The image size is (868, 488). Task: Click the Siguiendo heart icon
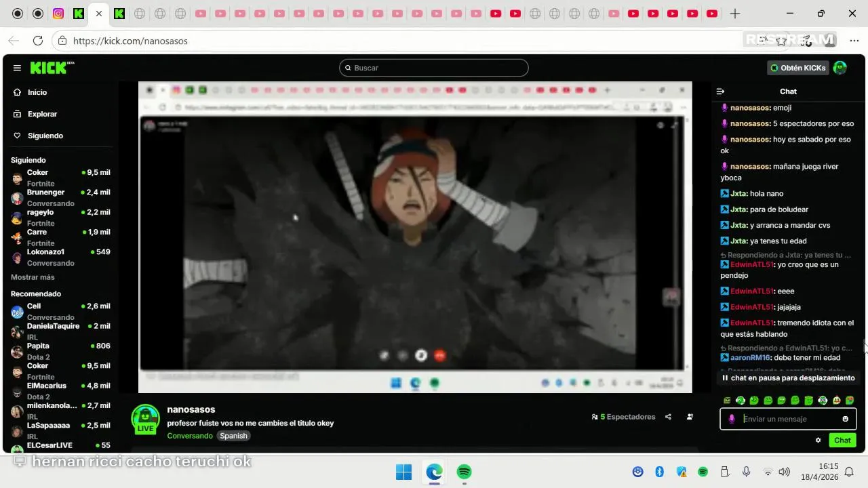(18, 136)
